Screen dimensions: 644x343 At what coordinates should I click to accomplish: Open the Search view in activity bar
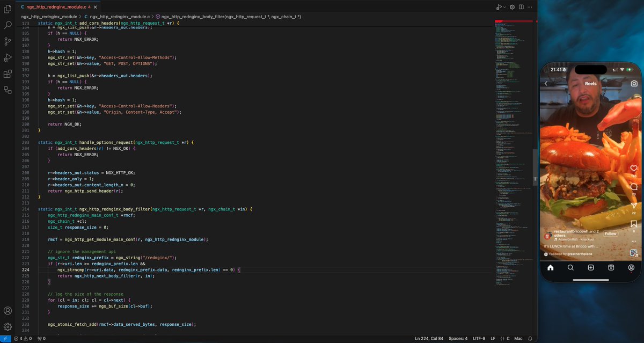8,25
